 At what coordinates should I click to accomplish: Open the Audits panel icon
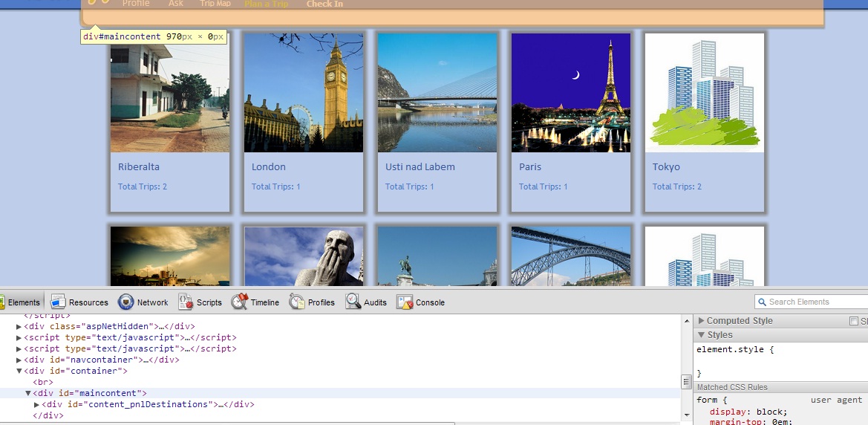click(353, 302)
